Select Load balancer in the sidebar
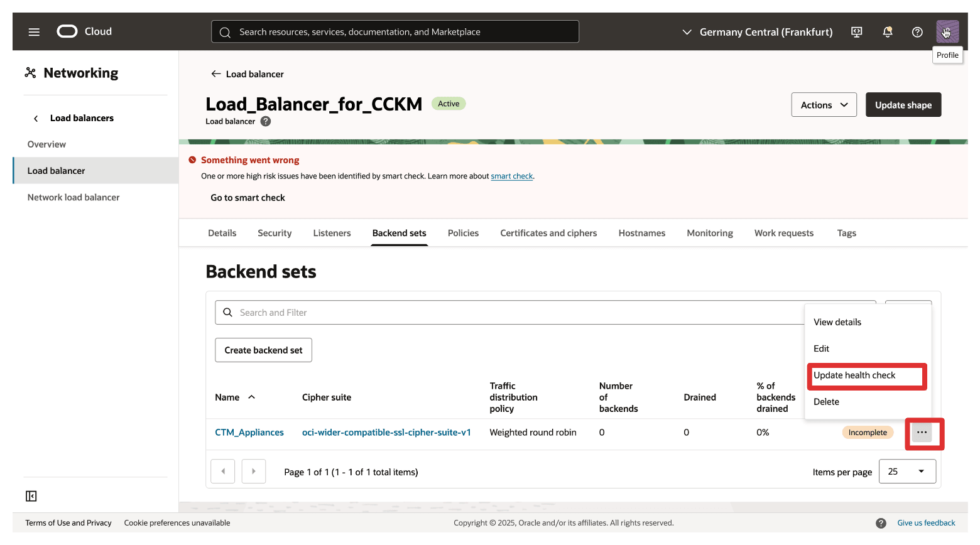 tap(95, 171)
